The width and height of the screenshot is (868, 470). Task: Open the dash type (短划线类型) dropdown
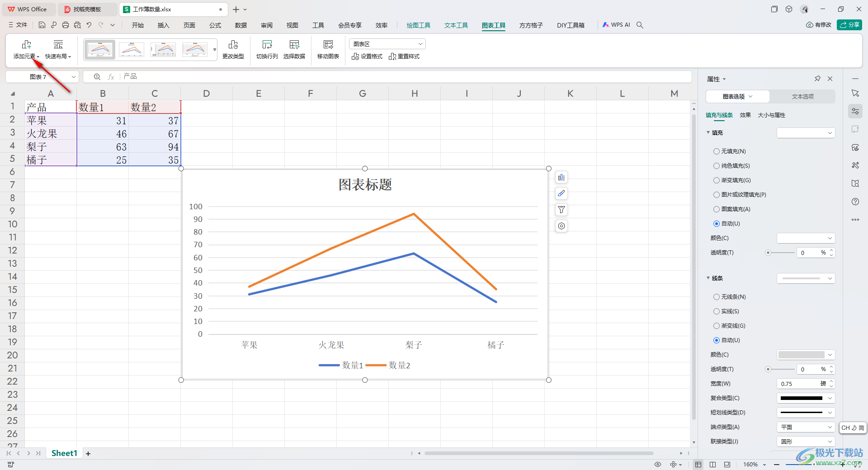click(806, 413)
